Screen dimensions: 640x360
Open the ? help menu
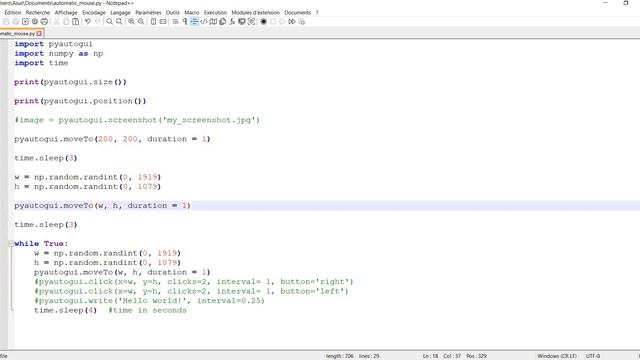click(317, 13)
